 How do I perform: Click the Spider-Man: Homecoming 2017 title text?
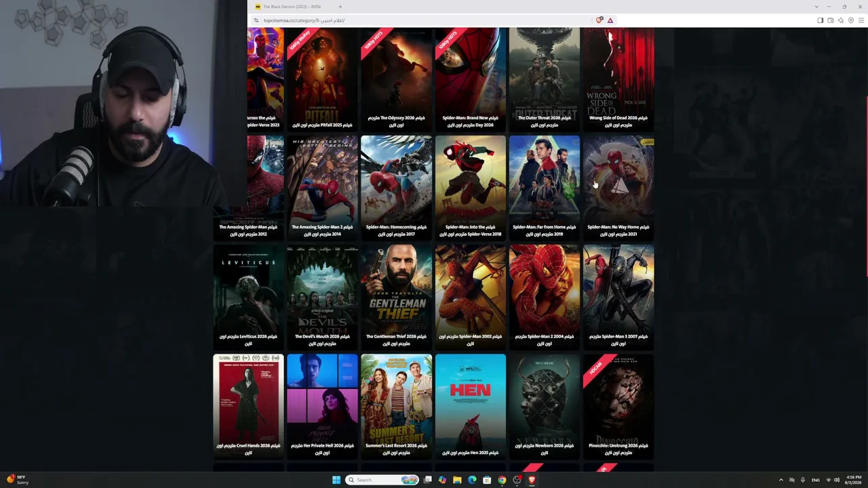click(x=396, y=230)
